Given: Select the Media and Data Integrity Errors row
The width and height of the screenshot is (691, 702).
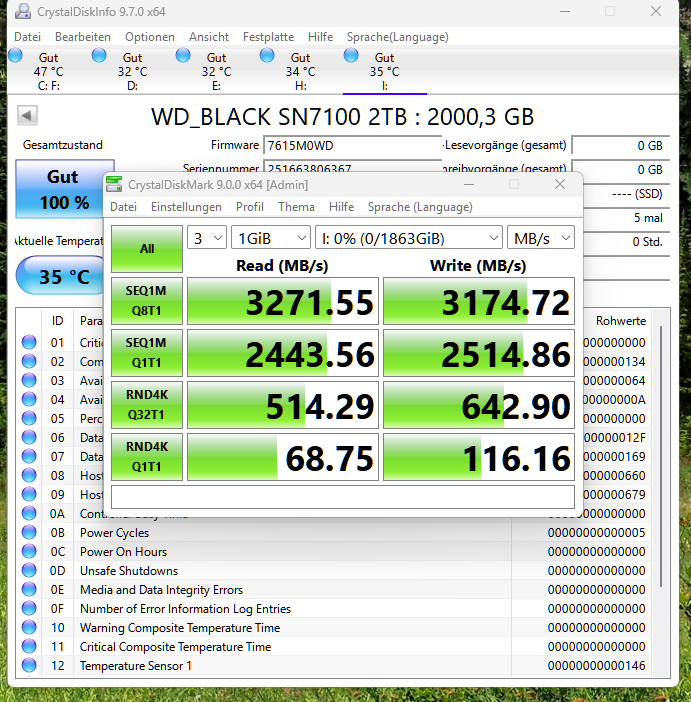Looking at the screenshot, I should point(334,589).
